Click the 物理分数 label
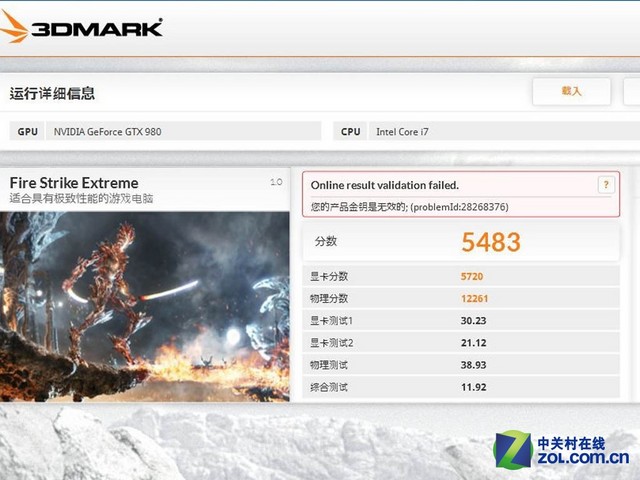The width and height of the screenshot is (640, 480). coord(329,298)
